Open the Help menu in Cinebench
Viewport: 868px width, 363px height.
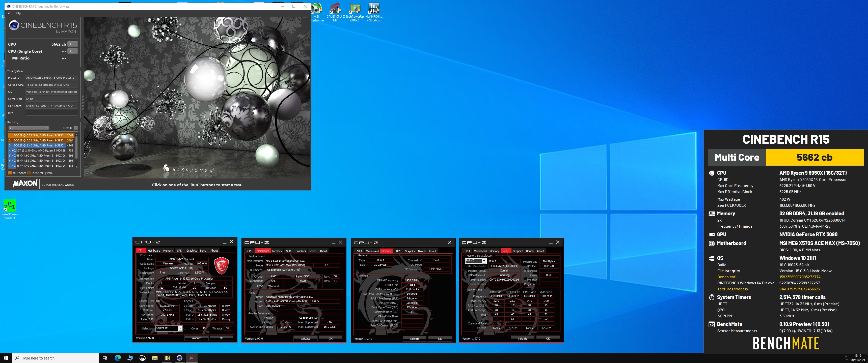pos(17,13)
